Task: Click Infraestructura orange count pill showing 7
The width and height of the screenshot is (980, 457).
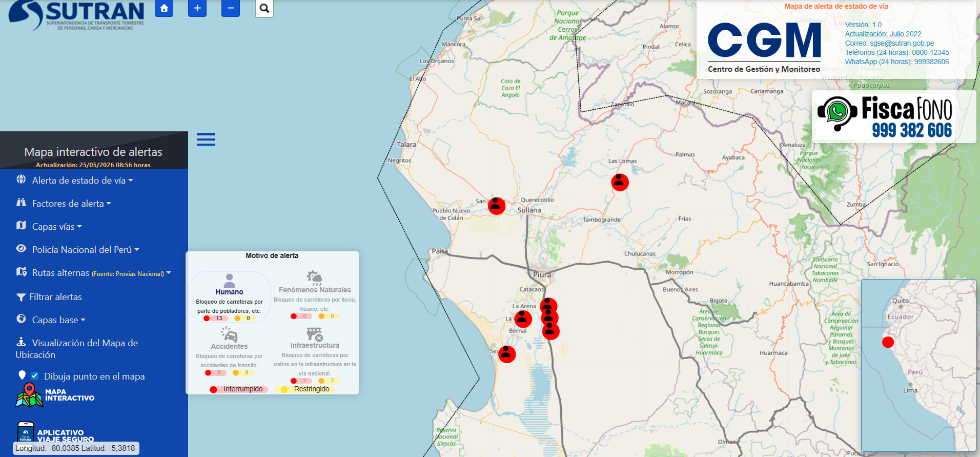Action: [328, 381]
